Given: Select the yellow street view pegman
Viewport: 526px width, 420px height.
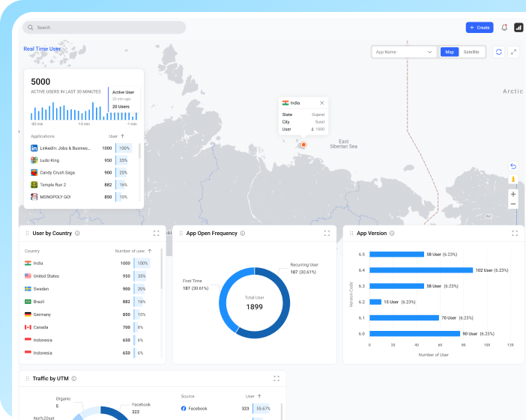Looking at the screenshot, I should click(x=513, y=179).
